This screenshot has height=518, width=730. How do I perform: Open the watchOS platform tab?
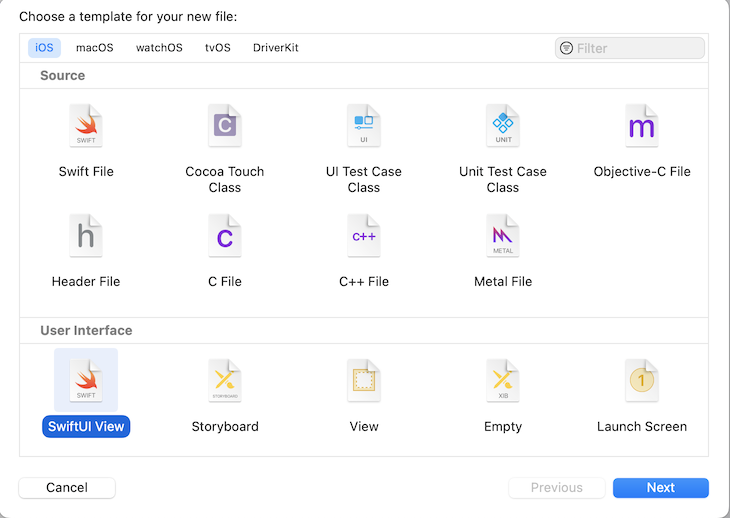click(x=160, y=48)
